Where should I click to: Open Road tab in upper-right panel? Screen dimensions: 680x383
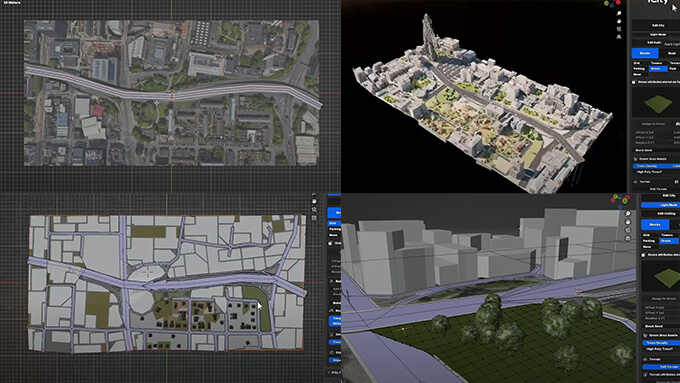click(671, 53)
